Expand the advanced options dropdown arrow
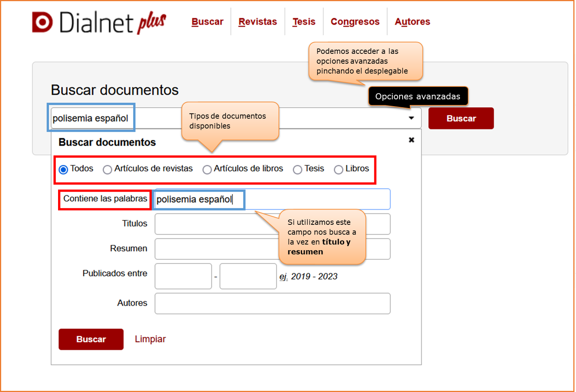Image resolution: width=576 pixels, height=392 pixels. 411,118
